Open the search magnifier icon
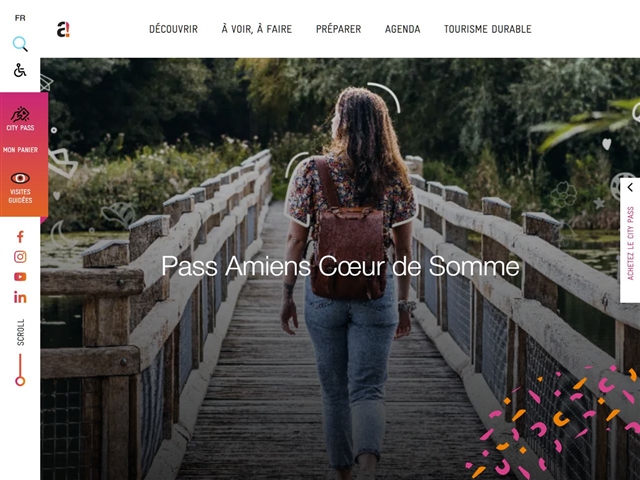Viewport: 640px width, 480px height. [20, 44]
